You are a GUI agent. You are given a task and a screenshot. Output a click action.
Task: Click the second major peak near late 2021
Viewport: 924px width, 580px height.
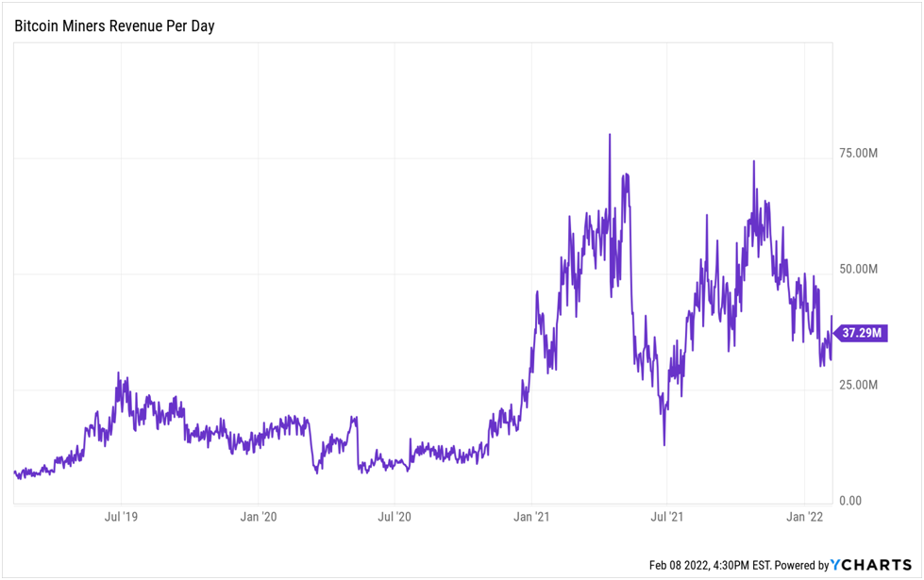753,161
